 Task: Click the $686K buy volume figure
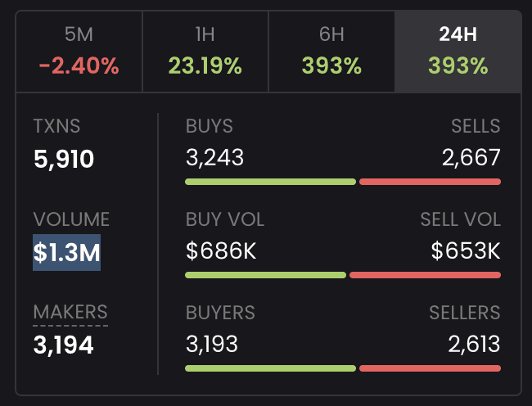tap(221, 251)
